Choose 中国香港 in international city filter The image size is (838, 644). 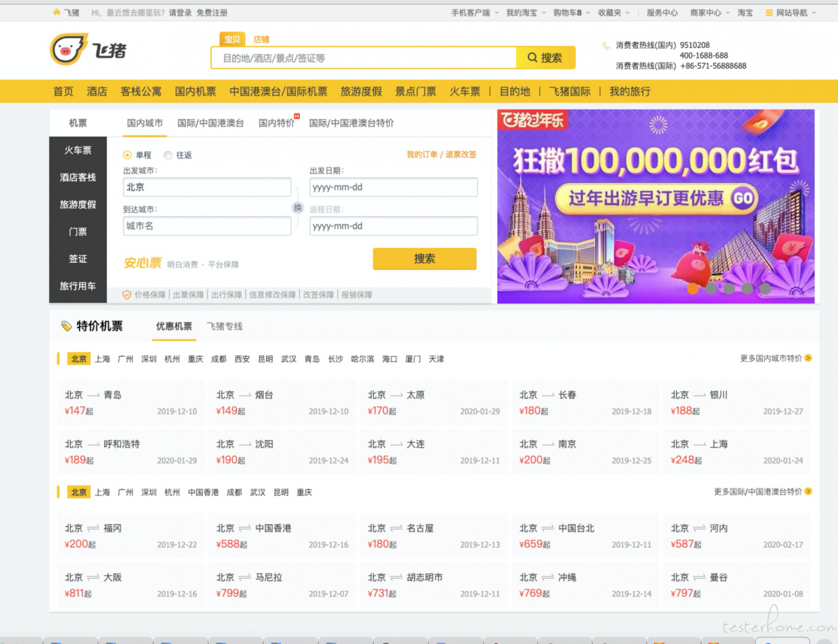click(x=203, y=492)
